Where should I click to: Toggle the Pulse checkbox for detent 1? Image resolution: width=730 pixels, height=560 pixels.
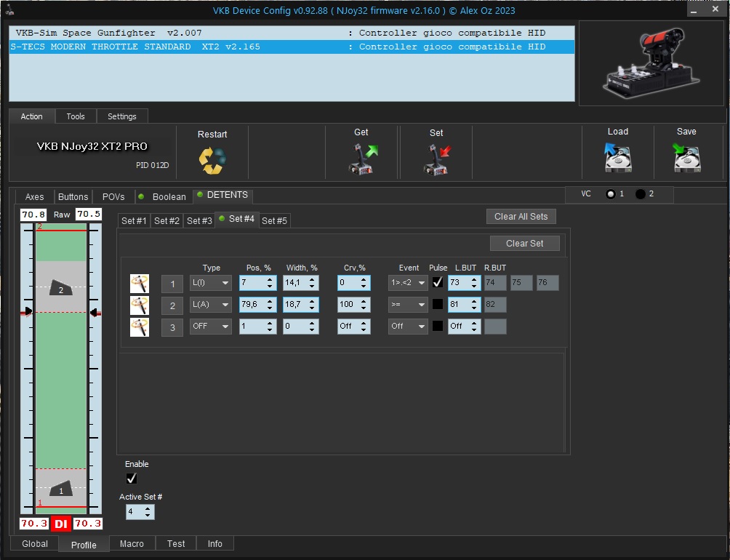tap(438, 283)
